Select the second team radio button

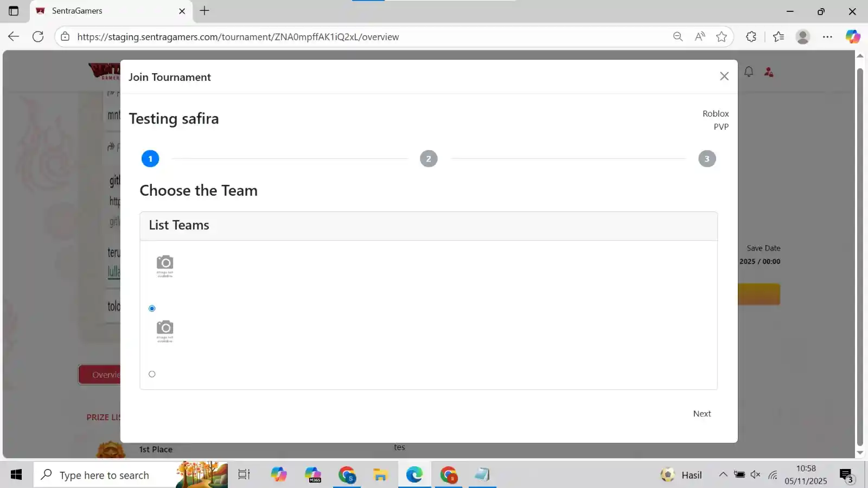(x=152, y=374)
